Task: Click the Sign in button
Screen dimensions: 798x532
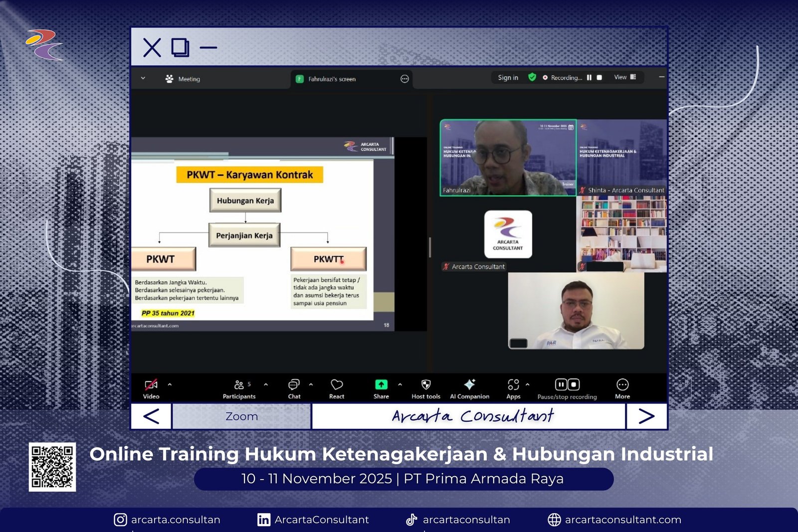Action: (x=508, y=78)
